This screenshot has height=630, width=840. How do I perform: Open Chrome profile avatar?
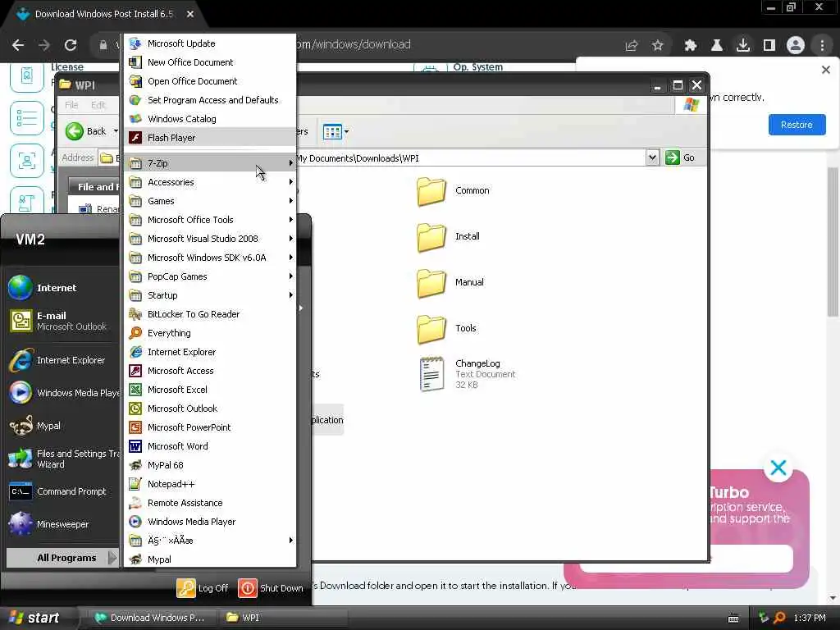795,46
